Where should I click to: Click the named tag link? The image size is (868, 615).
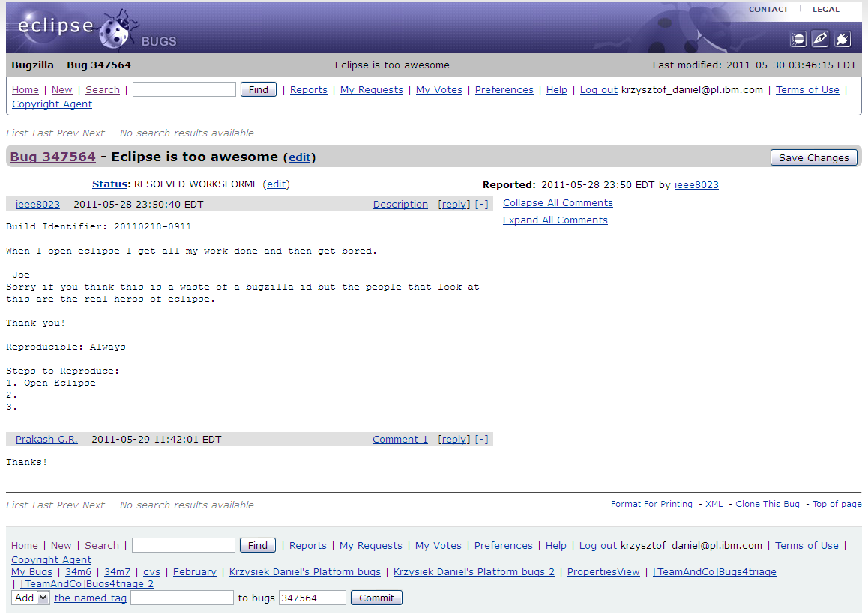pyautogui.click(x=90, y=598)
